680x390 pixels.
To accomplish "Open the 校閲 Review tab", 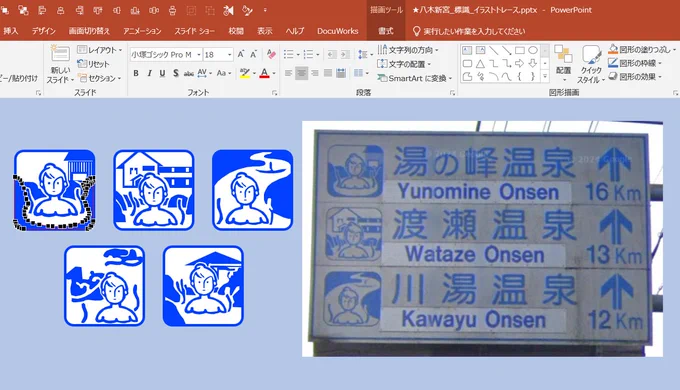I will tap(236, 31).
